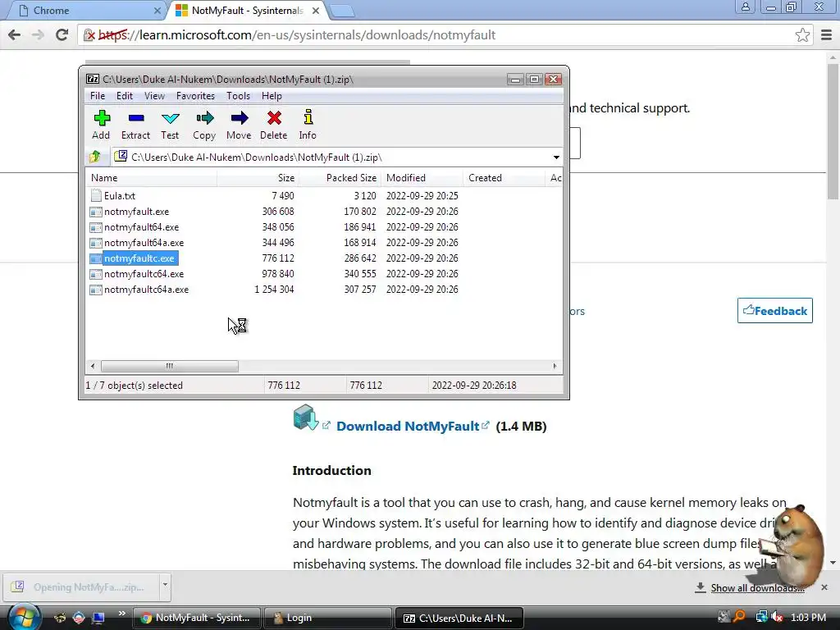Follow the Download NotMyFault link
The image size is (840, 630).
(408, 426)
